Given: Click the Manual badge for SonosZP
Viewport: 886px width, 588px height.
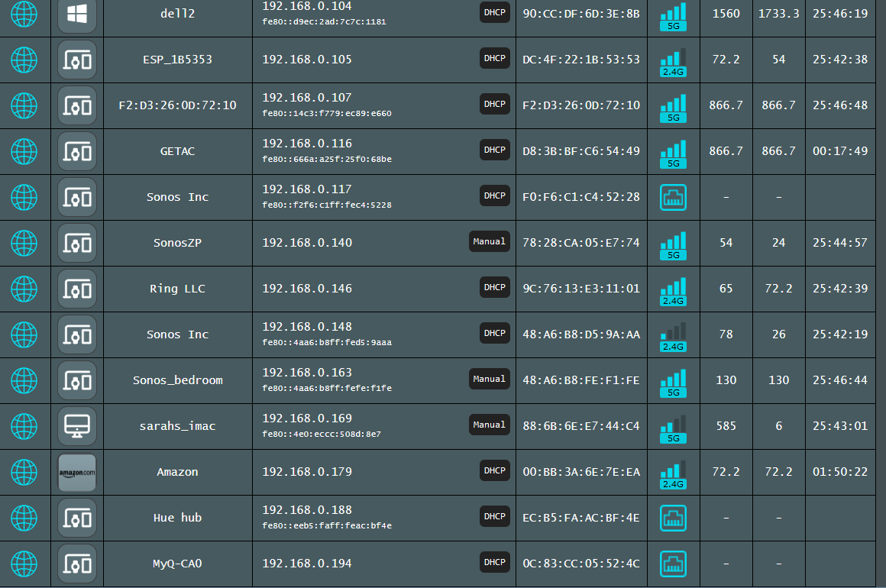Looking at the screenshot, I should pyautogui.click(x=490, y=242).
